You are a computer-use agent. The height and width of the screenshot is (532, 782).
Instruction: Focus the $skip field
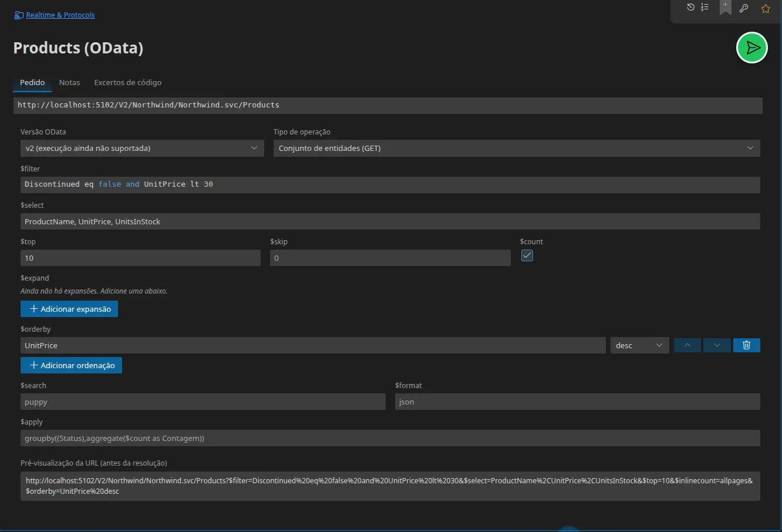coord(390,258)
